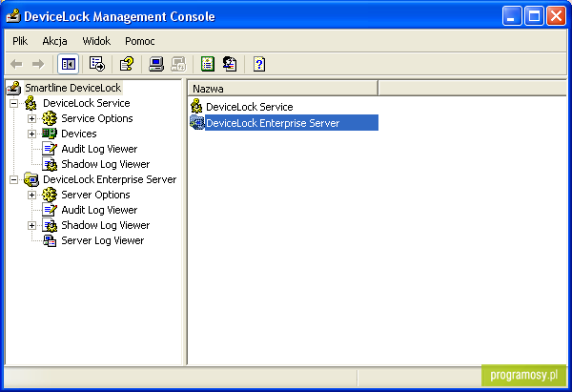Click Audit Log Viewer icon under Enterprise Server
Screen dimensions: 572x392
click(50, 210)
